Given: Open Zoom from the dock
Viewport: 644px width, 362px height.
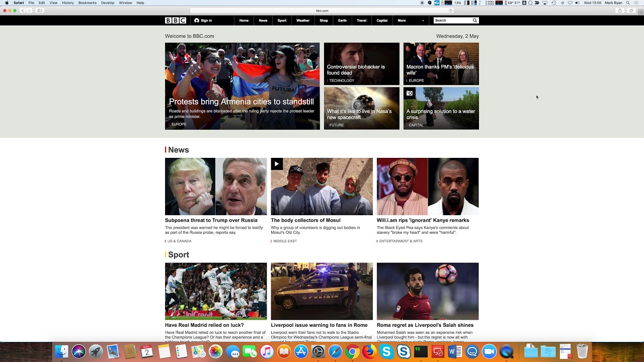Looking at the screenshot, I should point(489,351).
